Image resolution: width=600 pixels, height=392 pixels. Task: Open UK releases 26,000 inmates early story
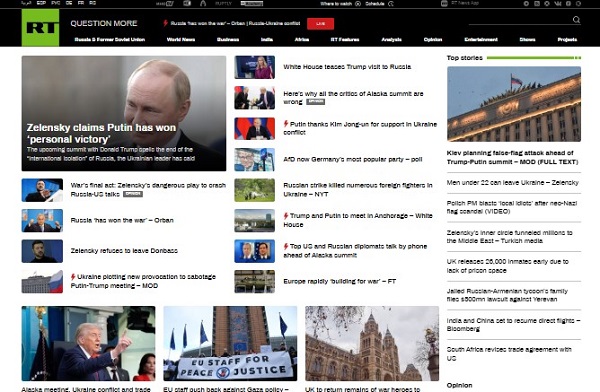507,266
